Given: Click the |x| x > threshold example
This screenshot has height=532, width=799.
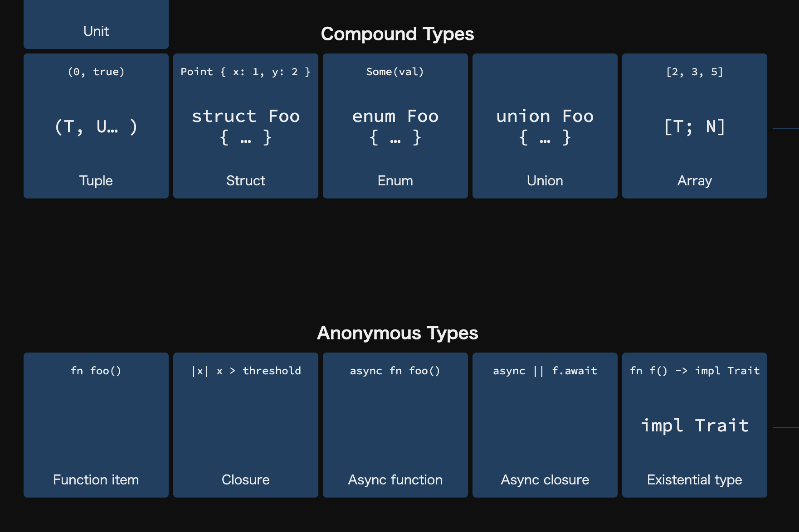Looking at the screenshot, I should 246,371.
